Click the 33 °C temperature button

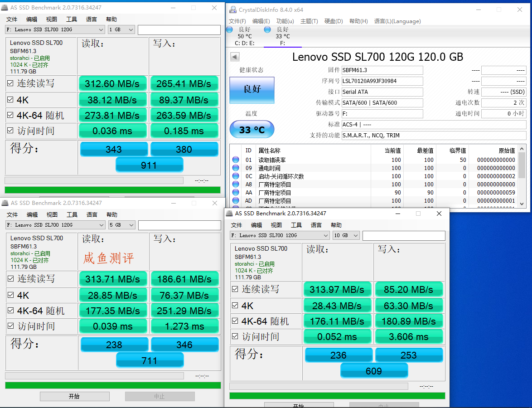point(252,129)
